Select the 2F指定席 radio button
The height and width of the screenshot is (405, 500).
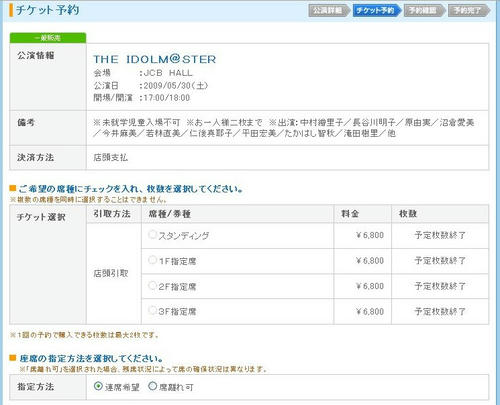pos(152,285)
